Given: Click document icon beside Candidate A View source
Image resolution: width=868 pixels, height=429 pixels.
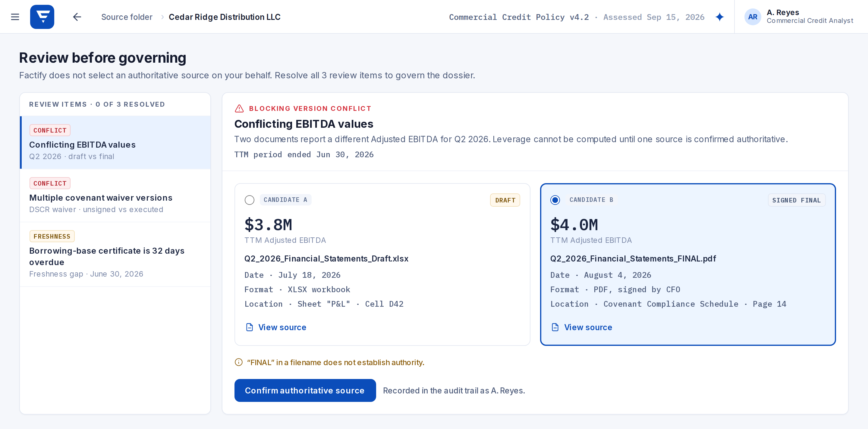Looking at the screenshot, I should point(249,327).
